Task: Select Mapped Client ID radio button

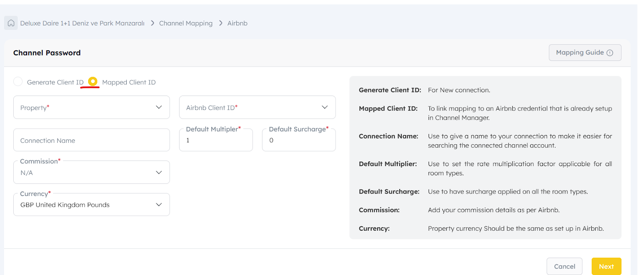Action: (93, 81)
